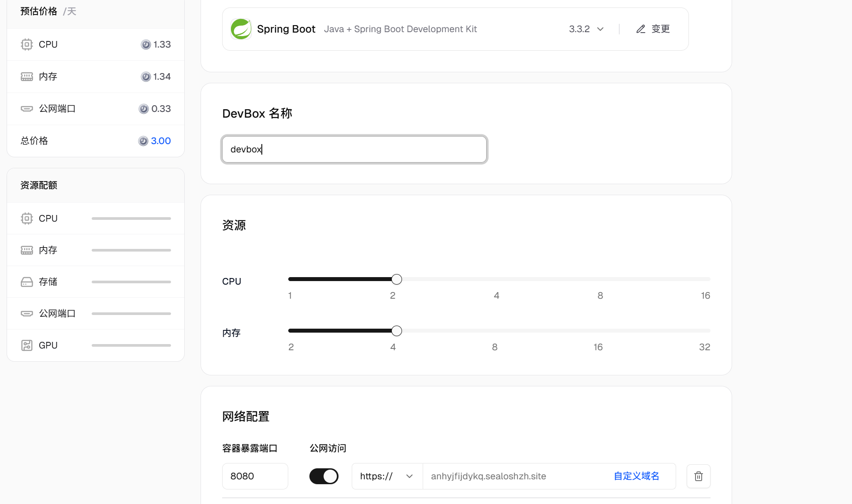The image size is (852, 504).
Task: Click the CPU slider handle at 2 cores
Action: (x=396, y=279)
